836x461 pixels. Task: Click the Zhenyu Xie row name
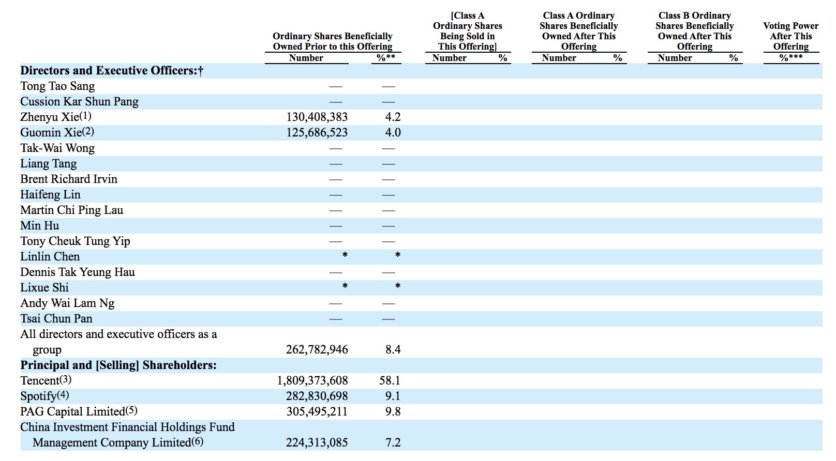pos(56,117)
